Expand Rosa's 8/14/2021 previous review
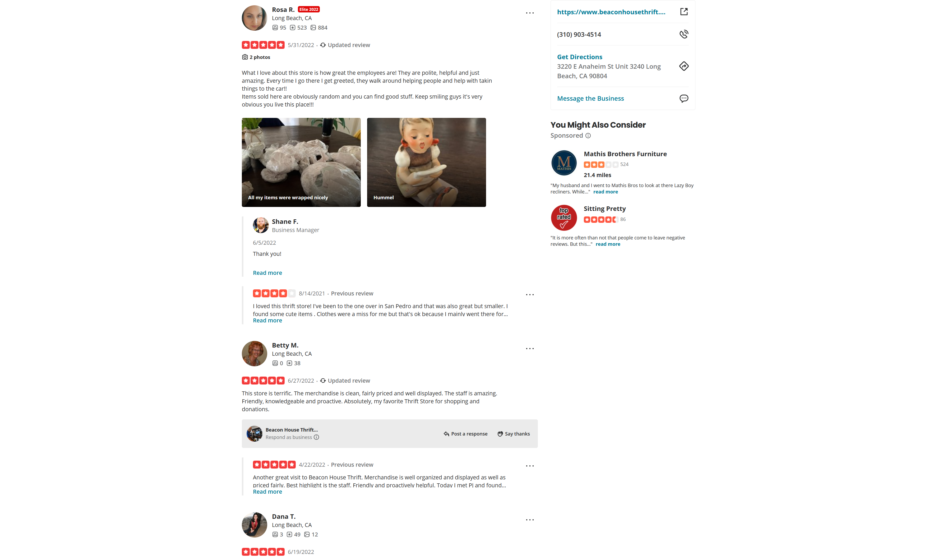This screenshot has height=560, width=933. (x=267, y=320)
